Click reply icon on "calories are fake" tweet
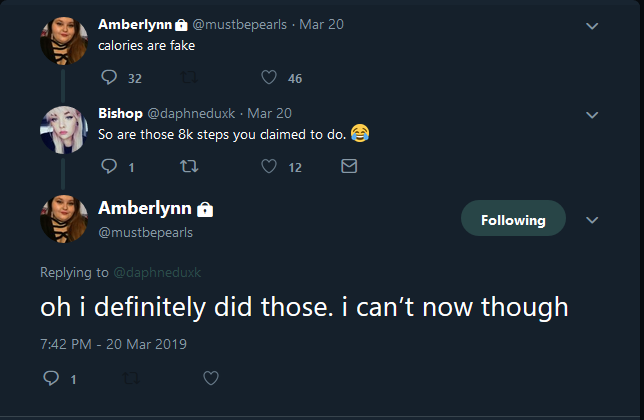This screenshot has width=644, height=420. [109, 77]
